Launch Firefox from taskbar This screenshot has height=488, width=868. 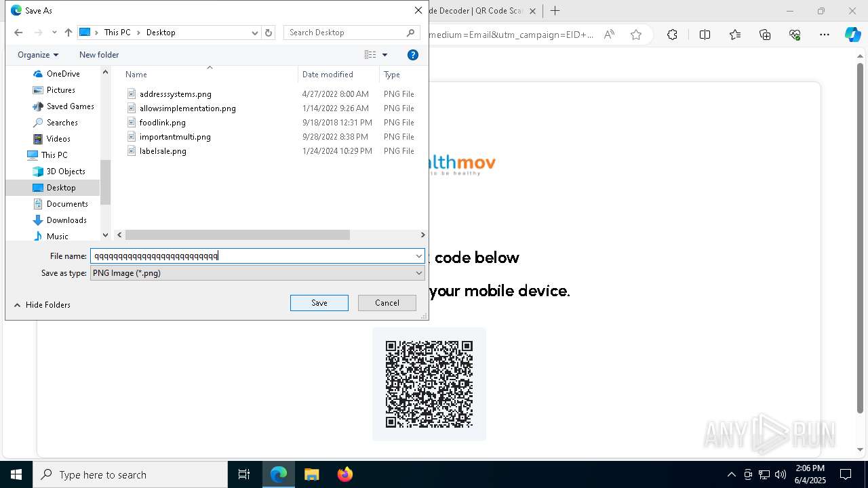tap(345, 474)
